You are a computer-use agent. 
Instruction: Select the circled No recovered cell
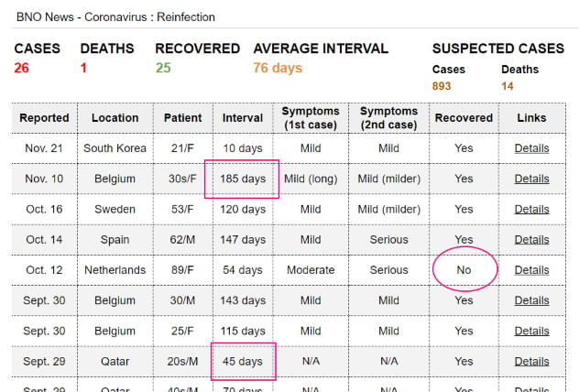coord(464,270)
